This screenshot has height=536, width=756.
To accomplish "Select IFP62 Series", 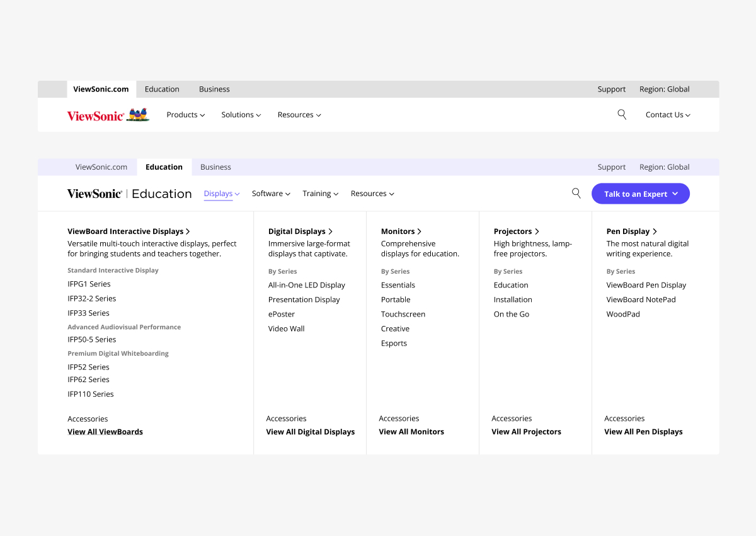I will [88, 380].
